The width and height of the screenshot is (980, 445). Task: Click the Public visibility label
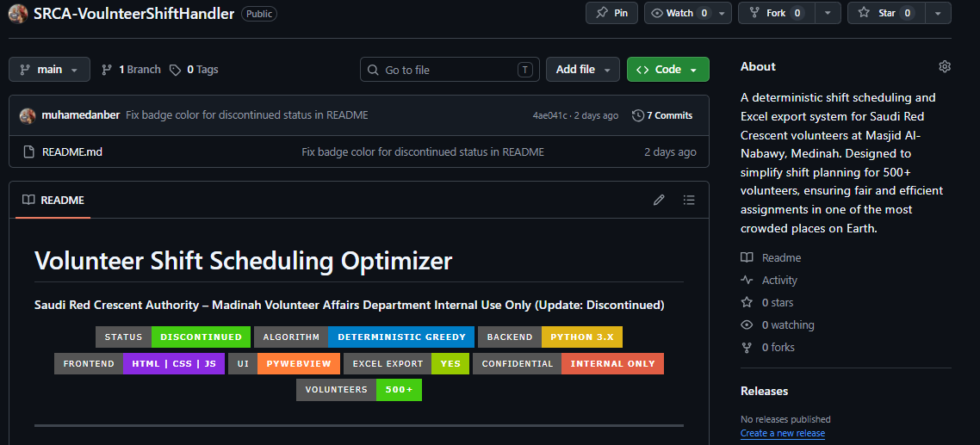pyautogui.click(x=258, y=13)
